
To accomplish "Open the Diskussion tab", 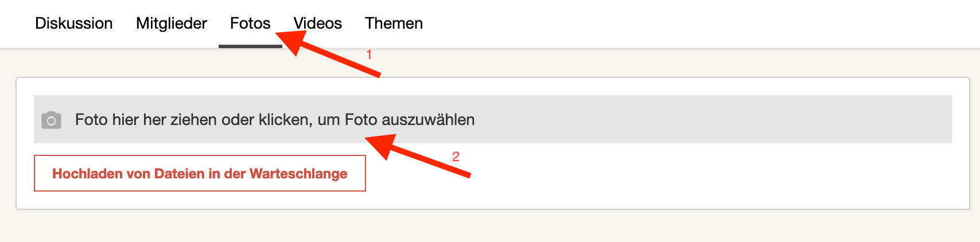I will 73,24.
